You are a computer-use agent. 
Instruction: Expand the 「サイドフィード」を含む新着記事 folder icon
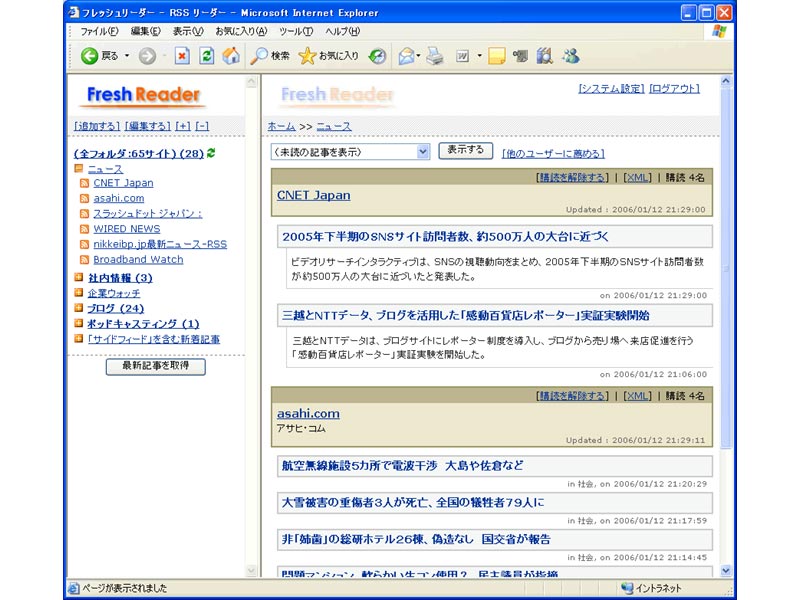click(79, 338)
